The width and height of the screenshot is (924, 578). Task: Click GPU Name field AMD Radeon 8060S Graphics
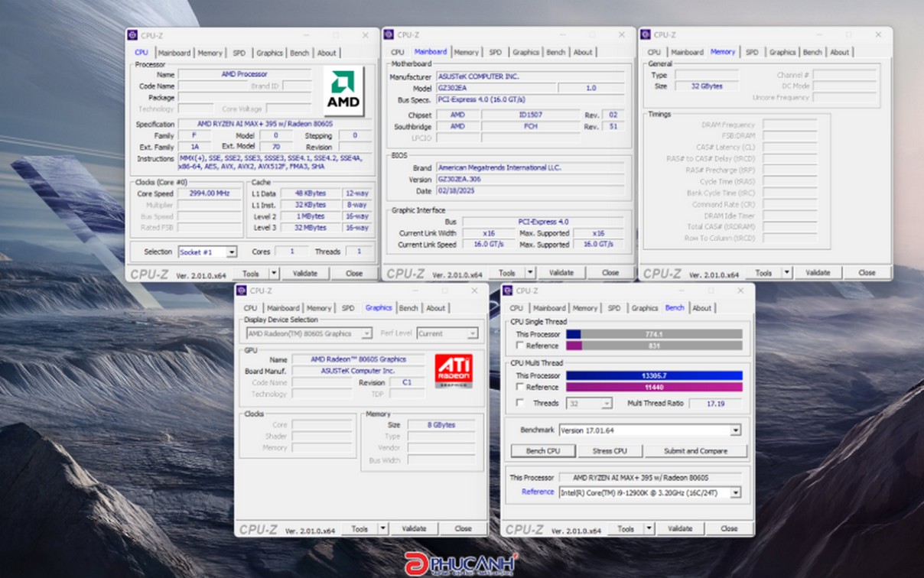point(358,359)
